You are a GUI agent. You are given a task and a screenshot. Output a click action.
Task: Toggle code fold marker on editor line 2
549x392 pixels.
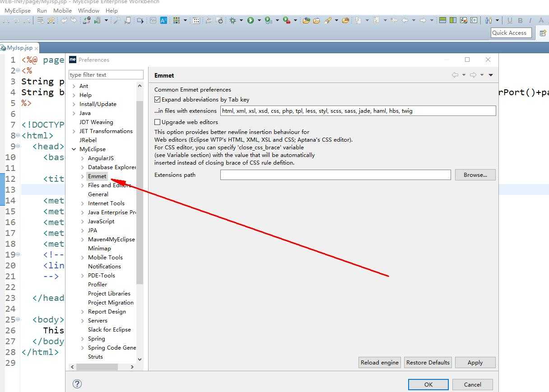18,70
